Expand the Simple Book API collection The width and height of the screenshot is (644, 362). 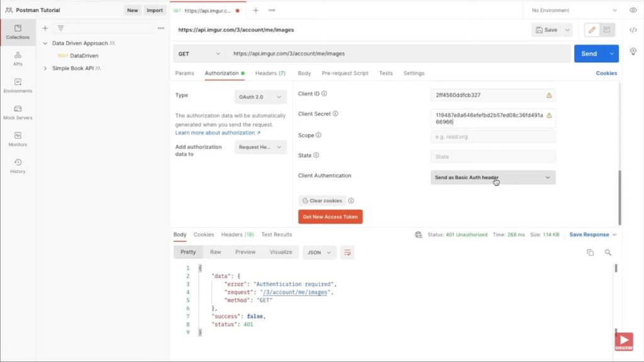click(x=45, y=68)
